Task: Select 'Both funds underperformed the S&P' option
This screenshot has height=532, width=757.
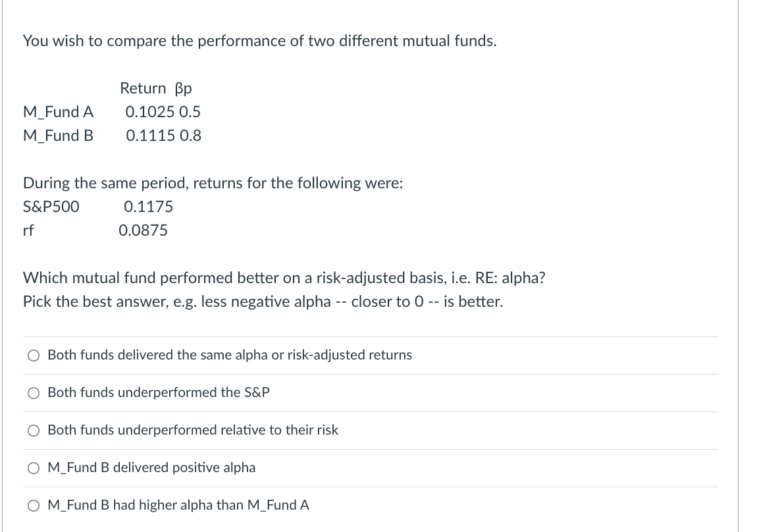Action: [x=33, y=393]
